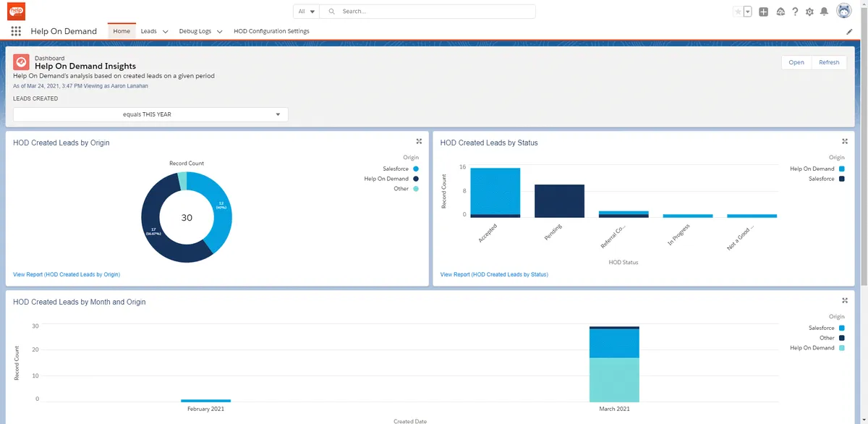Toggle Salesforce legend in Status chart
Image resolution: width=868 pixels, height=424 pixels.
click(842, 179)
